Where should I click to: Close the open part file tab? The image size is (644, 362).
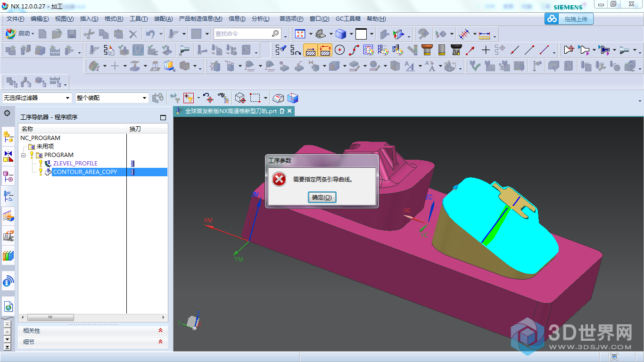click(289, 111)
